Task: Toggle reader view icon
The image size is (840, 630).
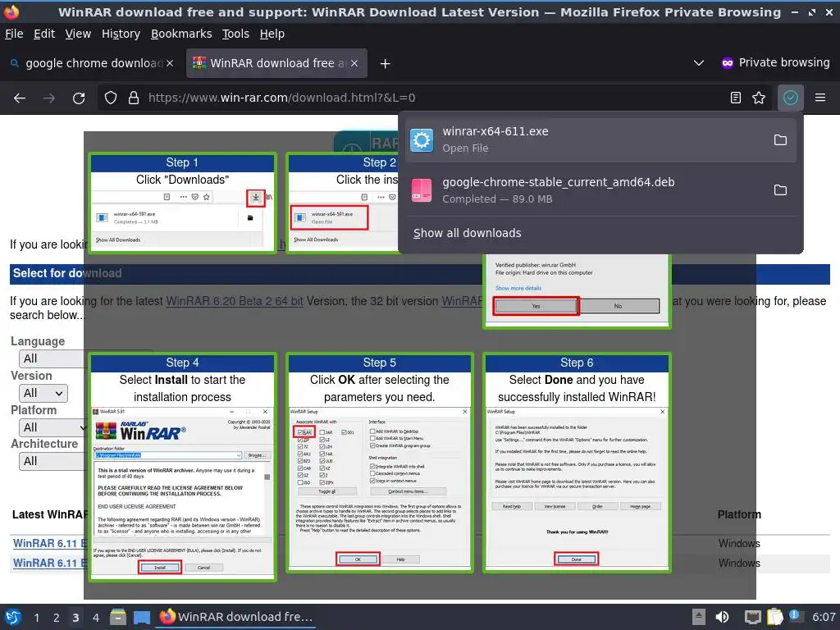Action: [736, 98]
